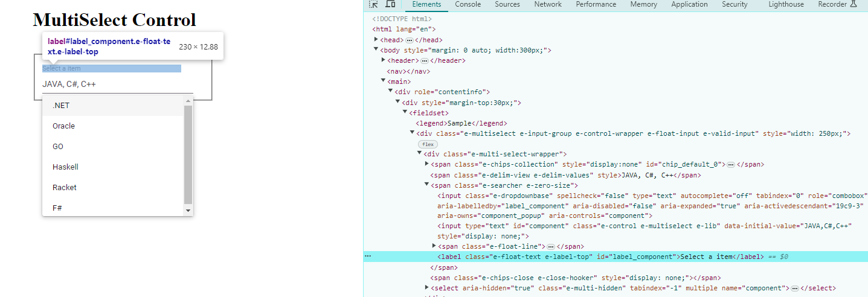Click ellipsis badge in select element row
Image resolution: width=868 pixels, height=297 pixels.
click(795, 289)
